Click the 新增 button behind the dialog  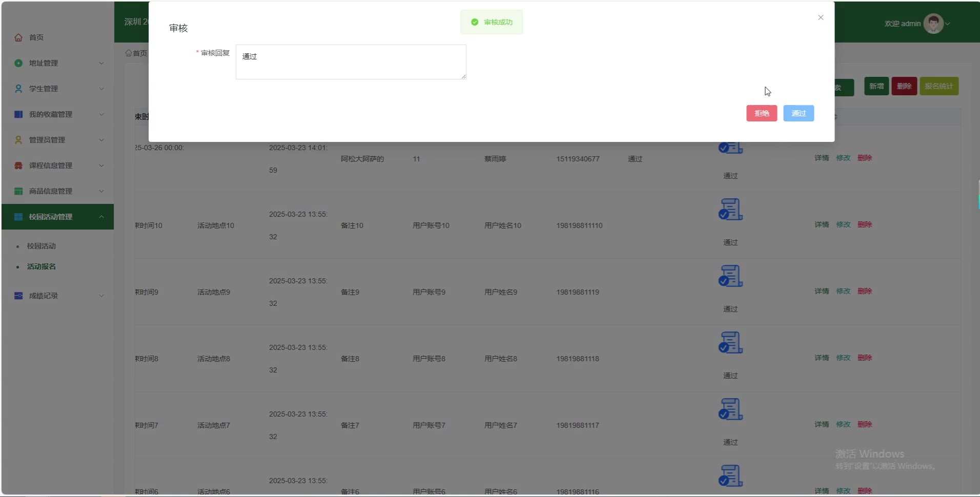coord(876,86)
